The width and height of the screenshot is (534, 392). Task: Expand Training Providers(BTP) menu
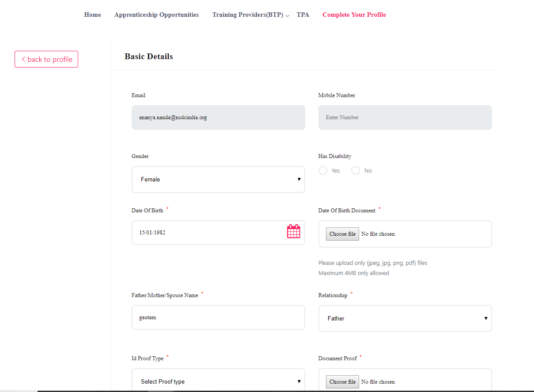coord(247,15)
